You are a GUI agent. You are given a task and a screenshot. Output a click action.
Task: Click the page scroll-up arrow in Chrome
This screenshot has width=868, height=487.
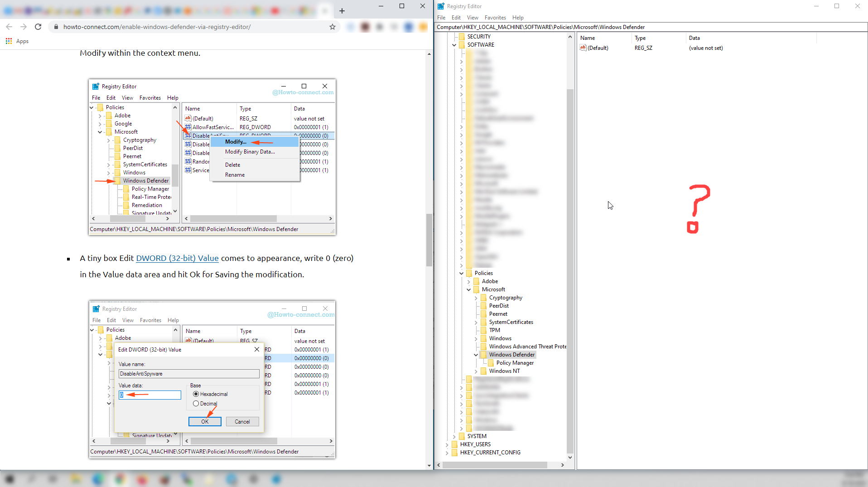[429, 54]
